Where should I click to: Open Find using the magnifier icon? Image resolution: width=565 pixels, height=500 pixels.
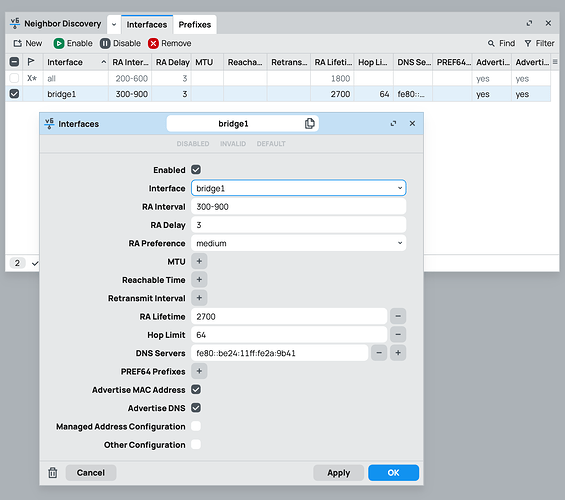pyautogui.click(x=491, y=43)
